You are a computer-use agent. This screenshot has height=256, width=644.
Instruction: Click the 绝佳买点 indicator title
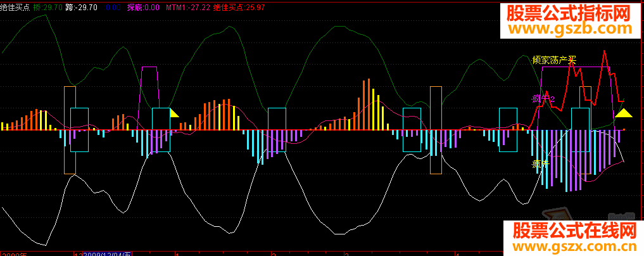point(15,7)
